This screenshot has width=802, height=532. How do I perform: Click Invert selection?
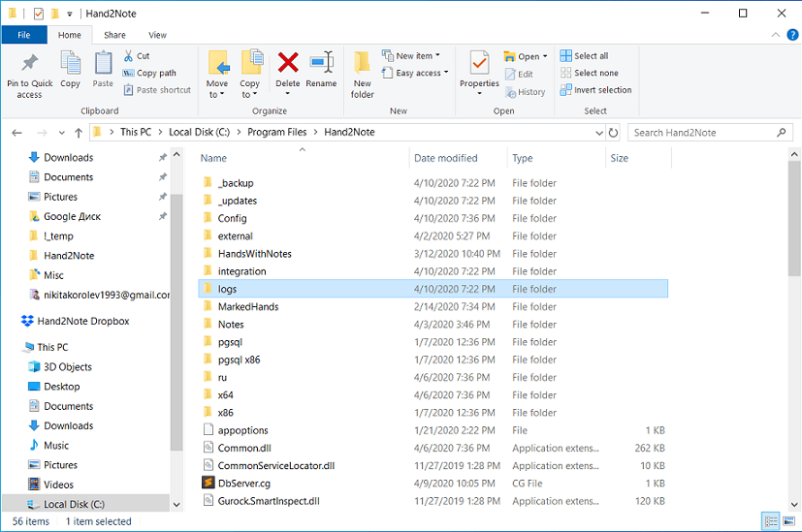click(595, 90)
